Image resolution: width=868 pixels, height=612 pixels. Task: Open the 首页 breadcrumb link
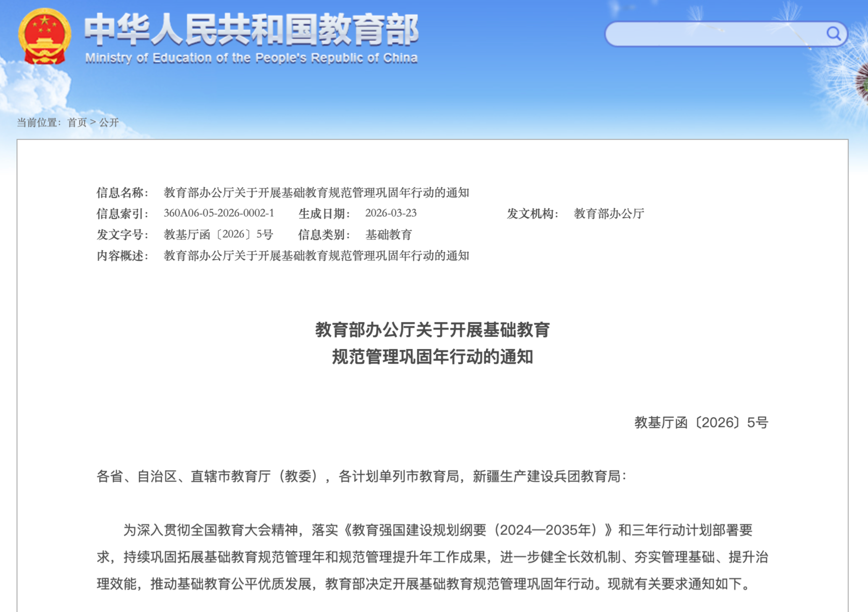point(77,122)
